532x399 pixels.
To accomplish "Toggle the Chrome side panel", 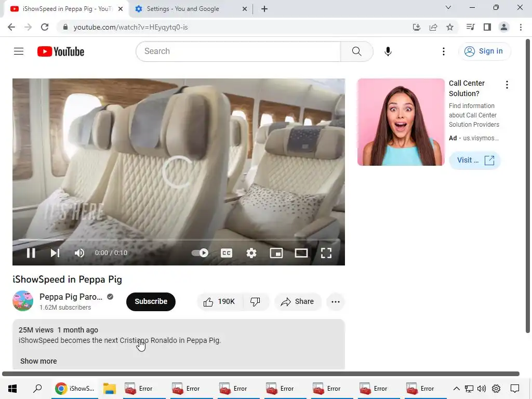I will [x=487, y=27].
